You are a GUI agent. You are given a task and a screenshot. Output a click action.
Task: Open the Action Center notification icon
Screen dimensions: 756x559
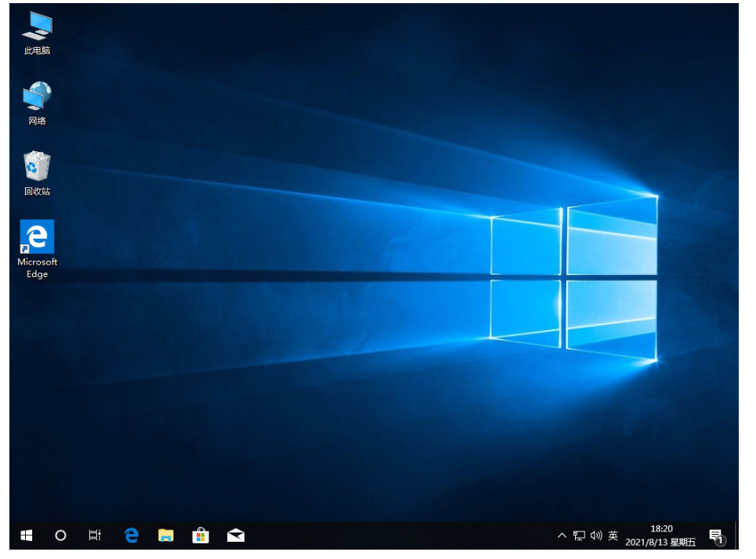click(x=716, y=536)
